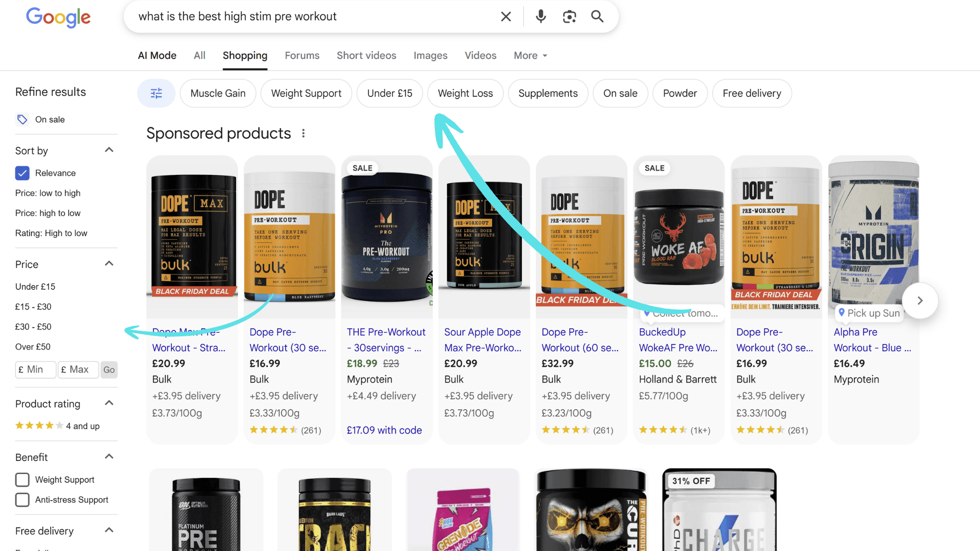
Task: Expand the More search categories dropdown
Action: click(530, 56)
